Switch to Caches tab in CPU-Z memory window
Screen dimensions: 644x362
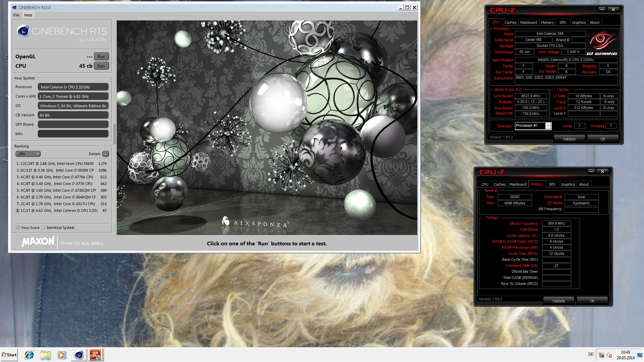pyautogui.click(x=499, y=184)
